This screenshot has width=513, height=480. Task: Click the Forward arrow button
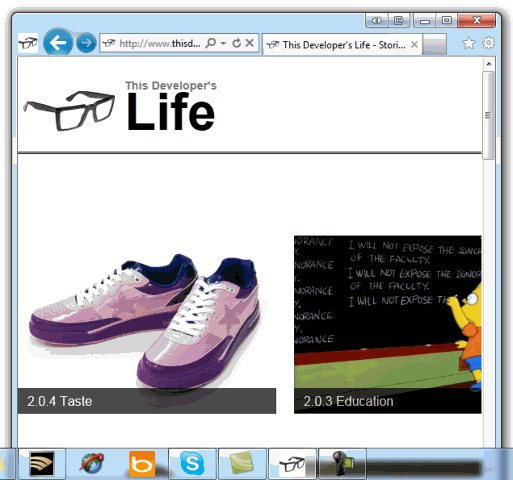coord(86,43)
